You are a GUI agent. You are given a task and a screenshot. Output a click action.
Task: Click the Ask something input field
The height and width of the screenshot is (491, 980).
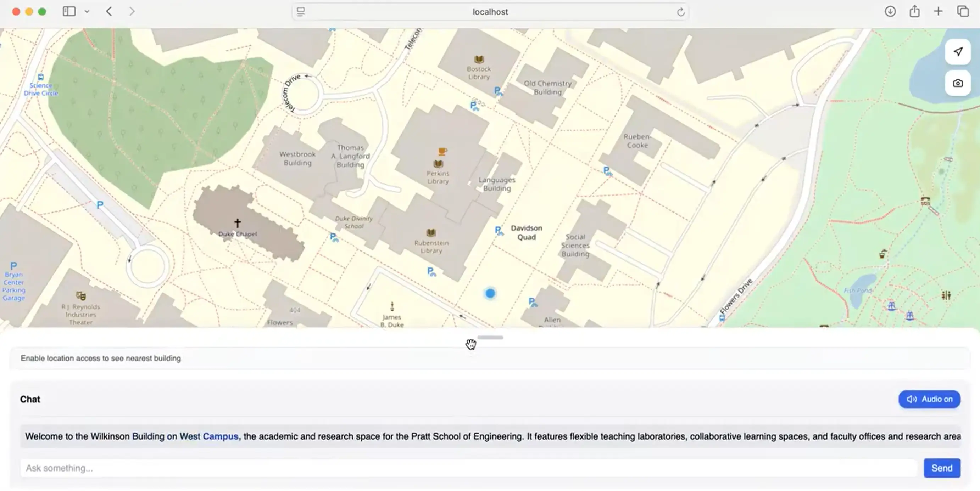[469, 468]
